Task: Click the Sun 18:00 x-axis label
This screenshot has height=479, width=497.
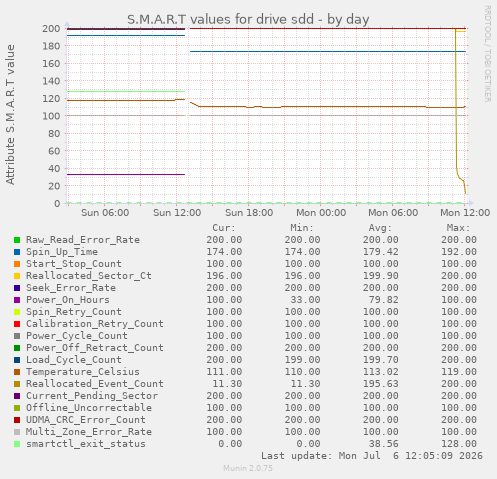Action: click(x=249, y=213)
